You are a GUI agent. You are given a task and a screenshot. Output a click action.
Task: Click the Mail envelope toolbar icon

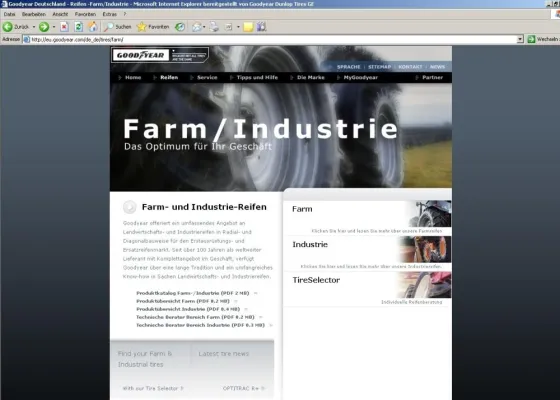tap(196, 27)
